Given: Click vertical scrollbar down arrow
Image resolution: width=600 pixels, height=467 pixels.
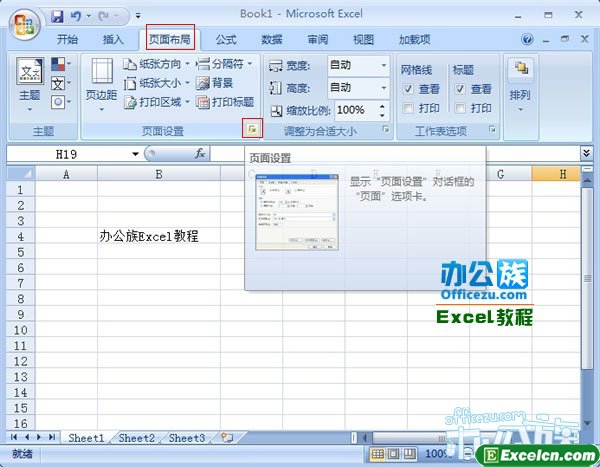Looking at the screenshot, I should (x=587, y=423).
